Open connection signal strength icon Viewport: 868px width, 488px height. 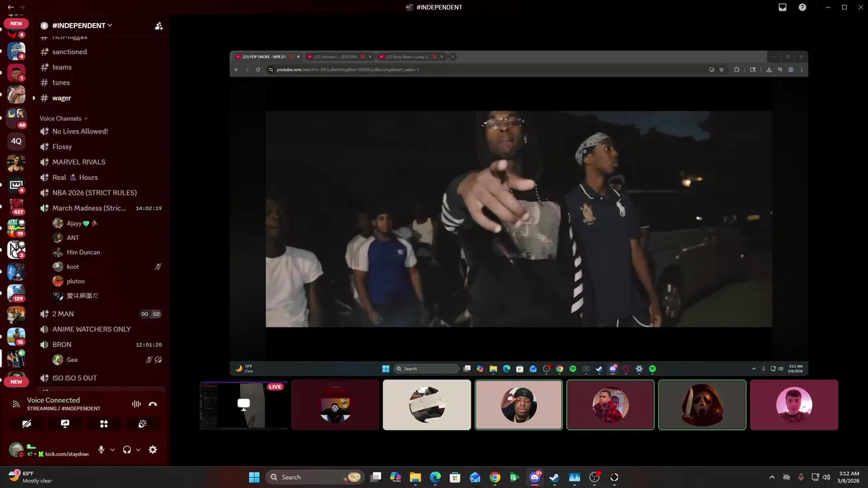16,404
